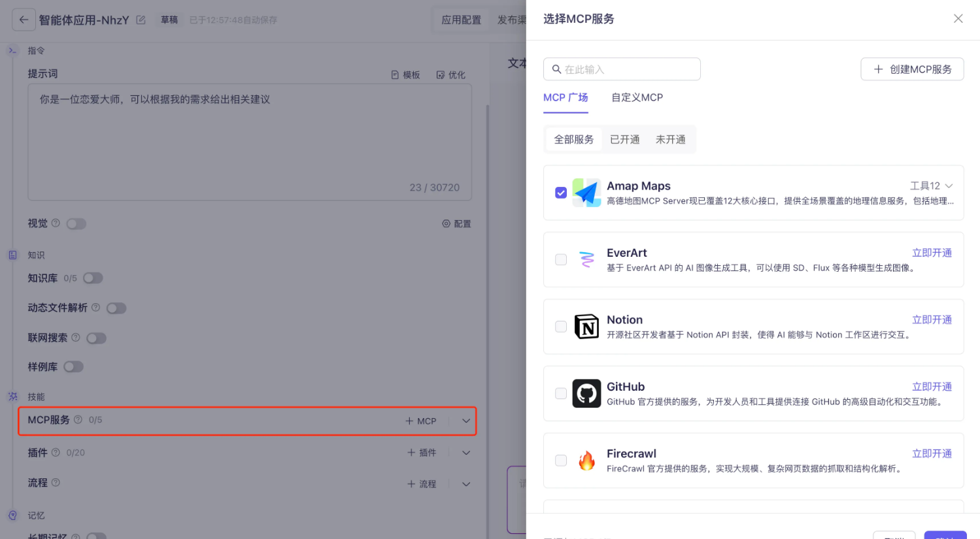Image resolution: width=980 pixels, height=539 pixels.
Task: Switch to the 自定义MCP tab
Action: 637,97
